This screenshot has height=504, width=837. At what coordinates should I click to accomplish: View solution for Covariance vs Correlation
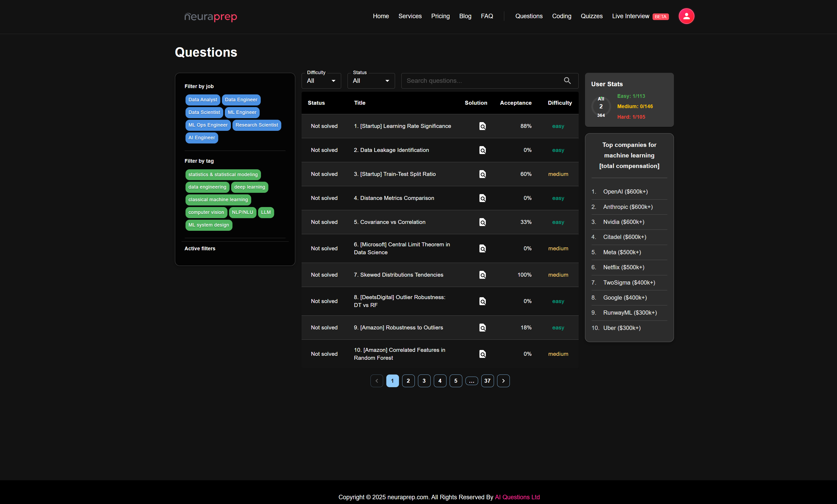click(482, 222)
